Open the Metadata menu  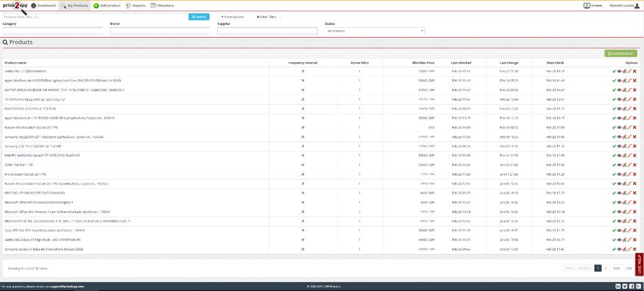162,6
